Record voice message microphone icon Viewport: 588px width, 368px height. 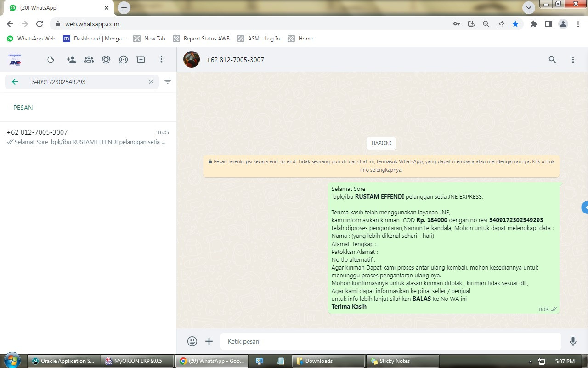[573, 341]
